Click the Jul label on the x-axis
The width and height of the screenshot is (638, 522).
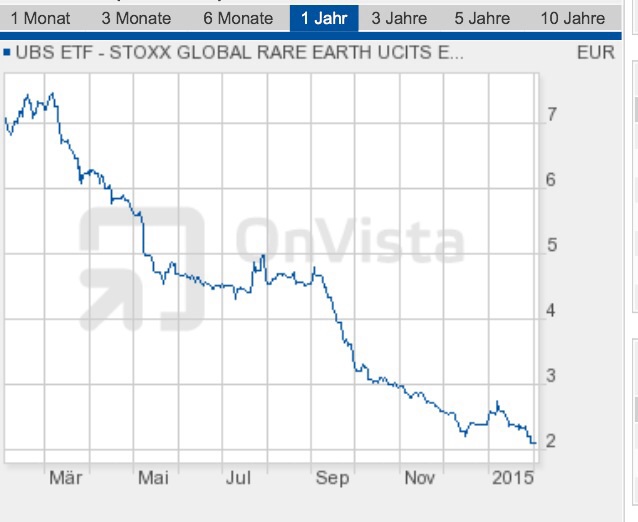(x=238, y=478)
